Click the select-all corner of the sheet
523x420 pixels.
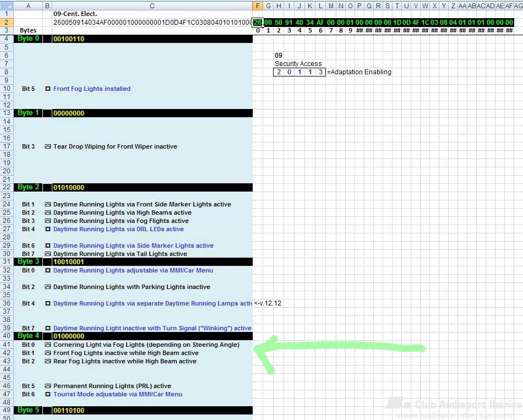7,6
